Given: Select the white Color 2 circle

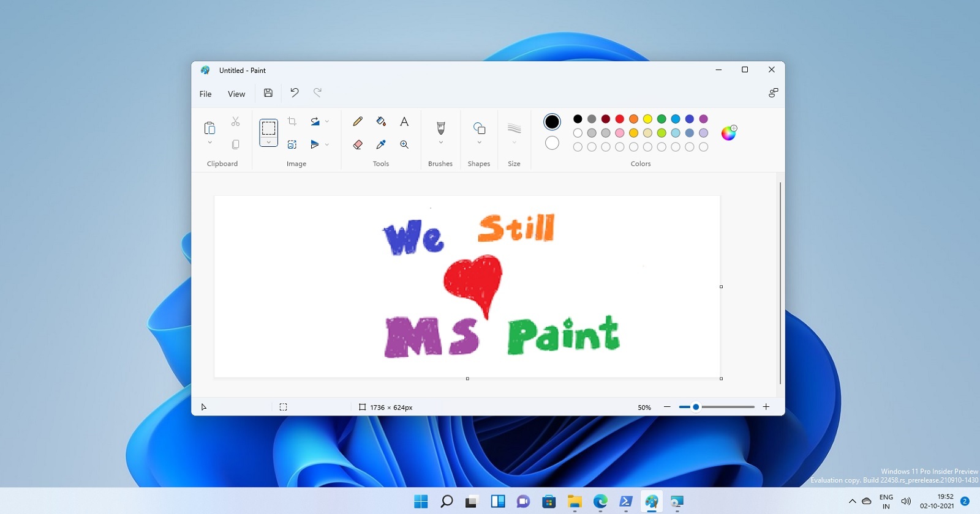Looking at the screenshot, I should tap(552, 143).
